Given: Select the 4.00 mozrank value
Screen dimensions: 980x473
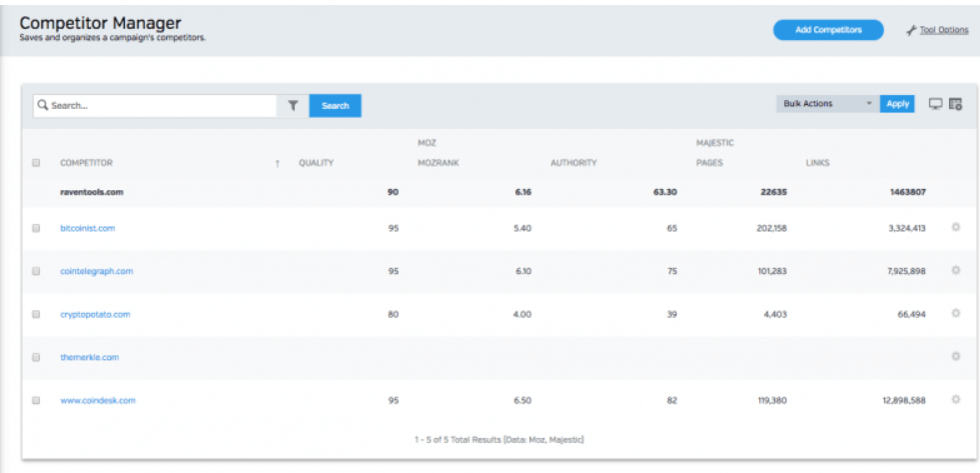Looking at the screenshot, I should click(x=521, y=314).
